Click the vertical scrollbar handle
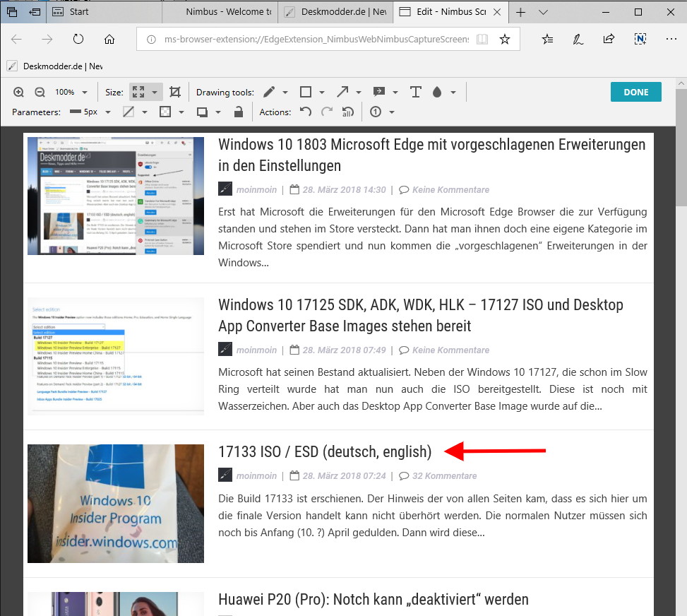 tap(681, 146)
